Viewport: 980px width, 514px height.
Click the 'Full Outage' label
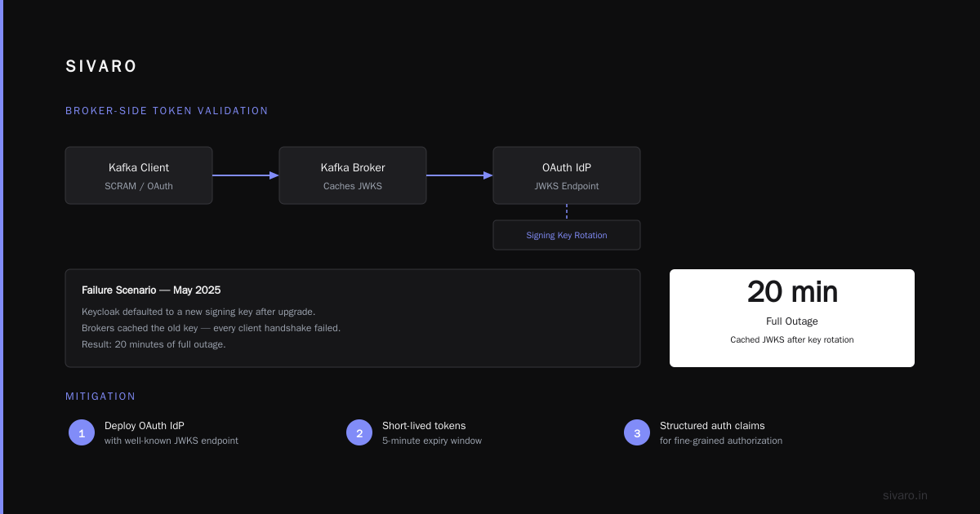coord(792,321)
